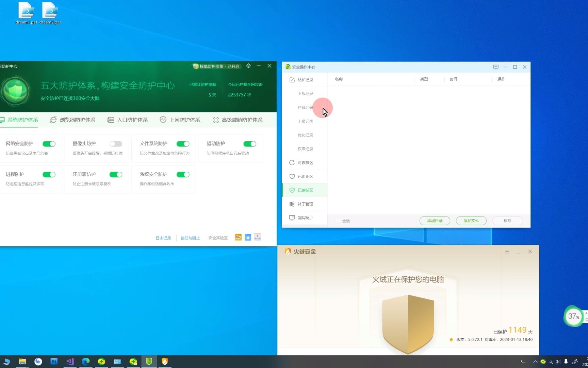Sort by 名称 column header
588x368 pixels.
click(x=339, y=79)
